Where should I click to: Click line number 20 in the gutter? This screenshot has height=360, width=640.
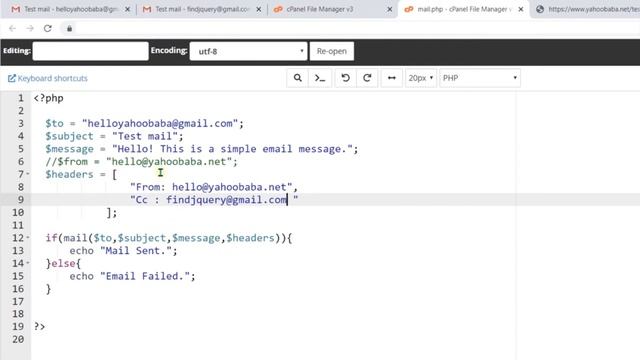coord(18,339)
